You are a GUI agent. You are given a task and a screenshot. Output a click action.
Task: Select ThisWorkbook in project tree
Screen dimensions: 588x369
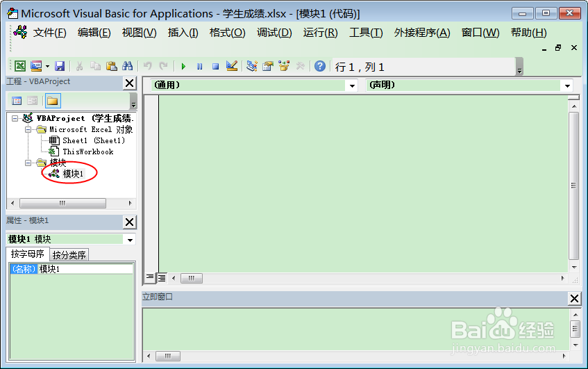coord(87,151)
